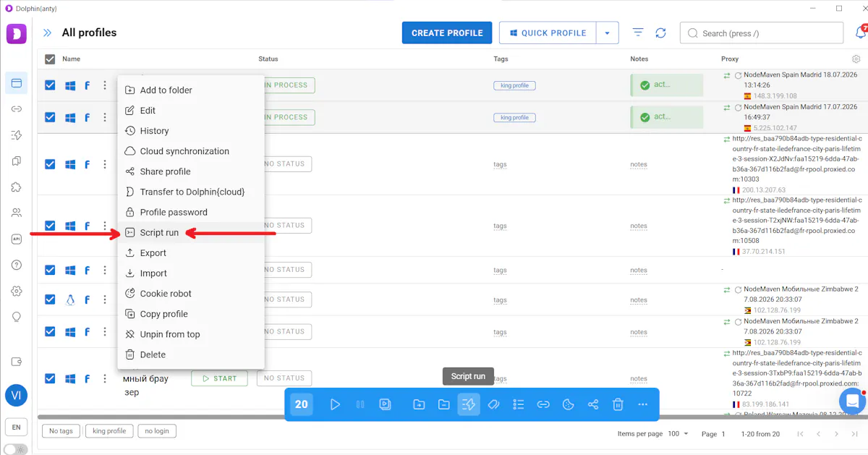
Task: Open three-dot menu for first profile row
Action: coord(105,85)
